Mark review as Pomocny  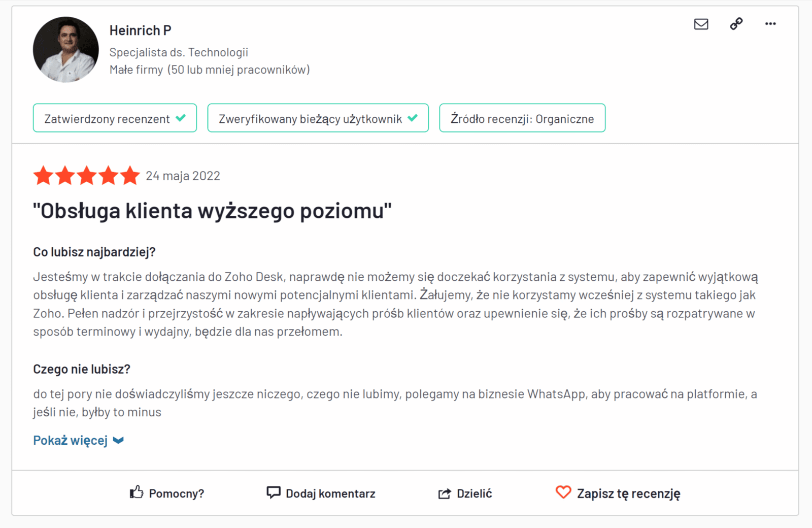176,493
